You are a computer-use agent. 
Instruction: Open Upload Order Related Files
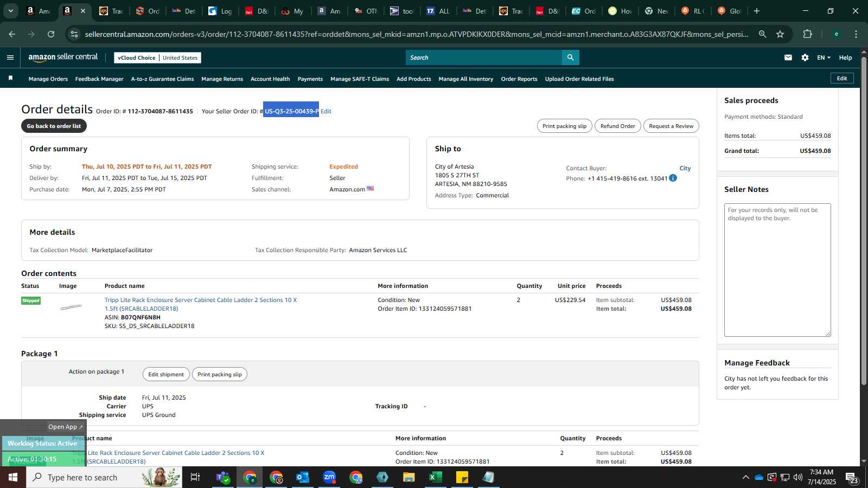[579, 79]
